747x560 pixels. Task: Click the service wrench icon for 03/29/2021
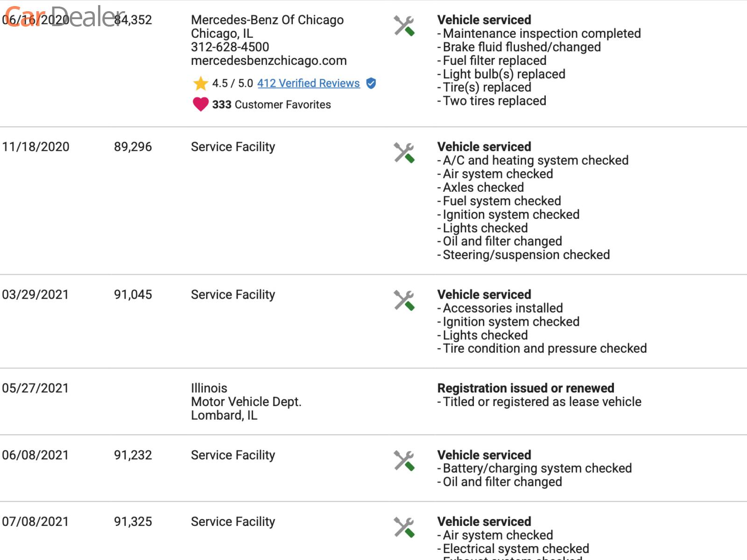[404, 301]
